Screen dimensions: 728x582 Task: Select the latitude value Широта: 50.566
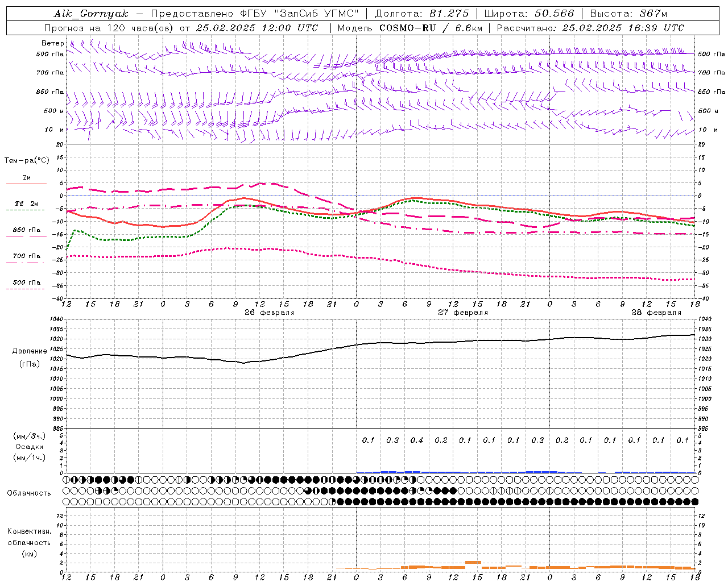tap(530, 14)
